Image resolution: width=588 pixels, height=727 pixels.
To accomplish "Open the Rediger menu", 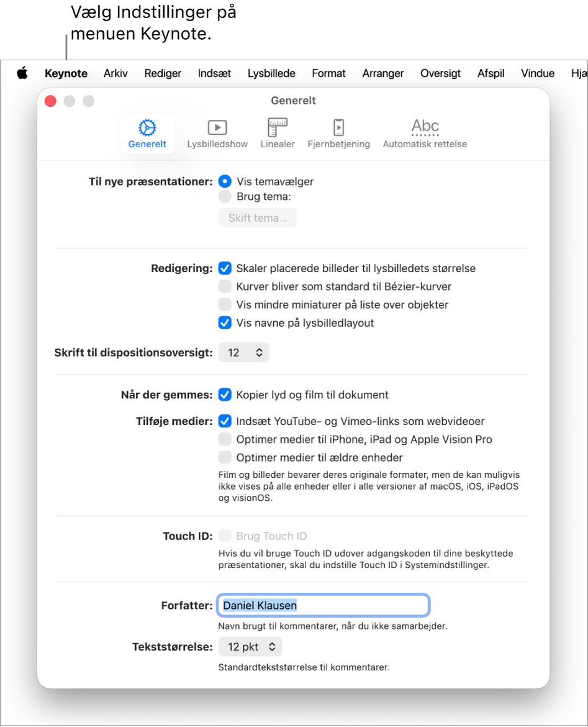I will [x=163, y=73].
